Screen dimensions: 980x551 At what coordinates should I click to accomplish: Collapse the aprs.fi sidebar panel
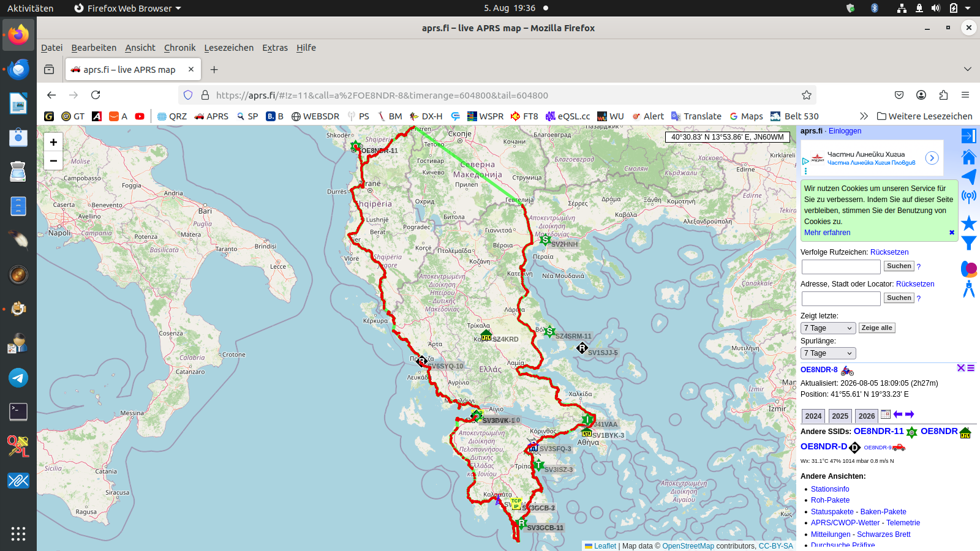[968, 136]
